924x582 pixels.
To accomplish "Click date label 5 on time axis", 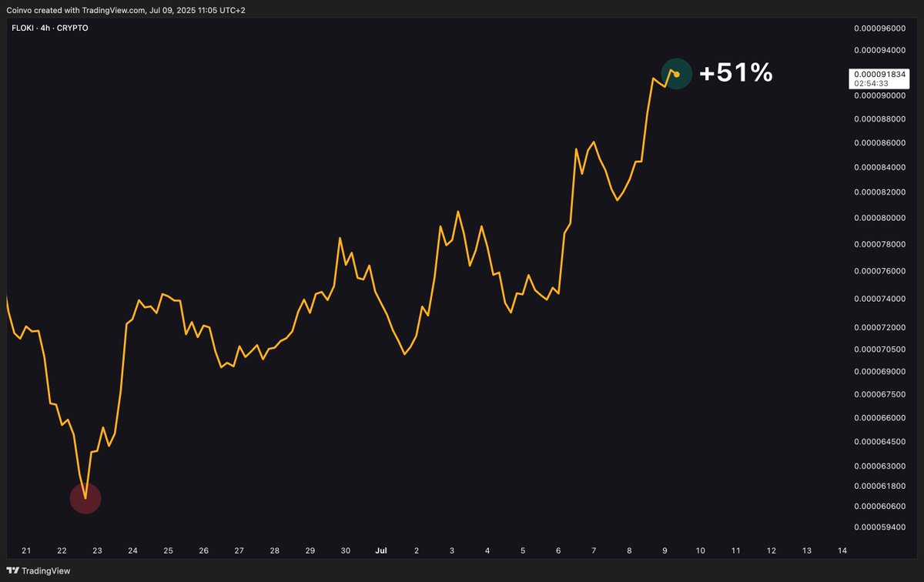I will 523,550.
